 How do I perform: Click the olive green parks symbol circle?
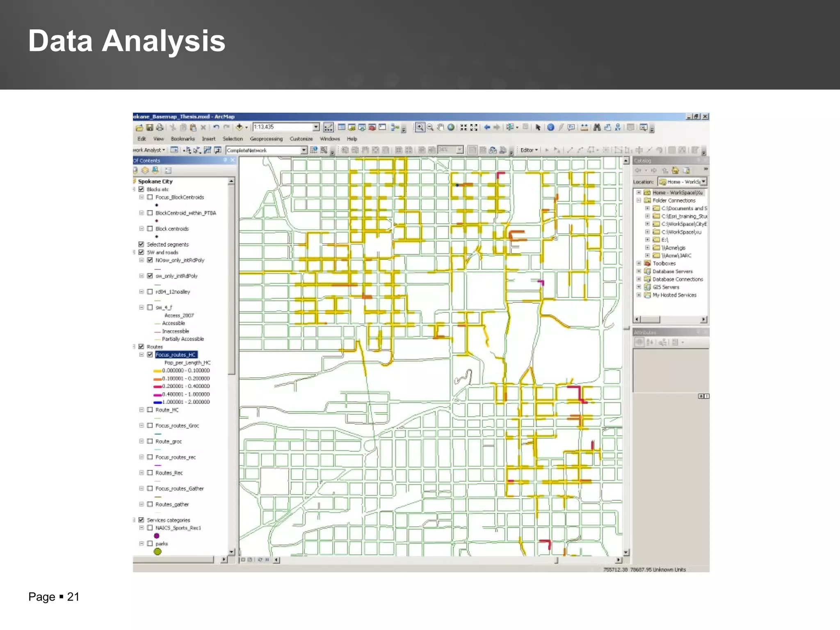point(157,552)
